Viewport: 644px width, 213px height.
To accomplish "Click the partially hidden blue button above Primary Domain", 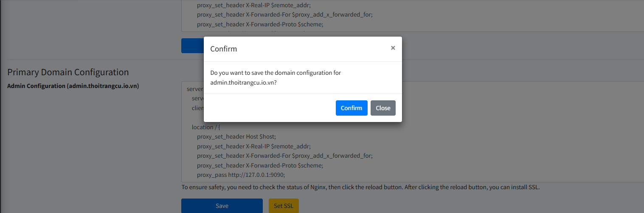I will [192, 46].
